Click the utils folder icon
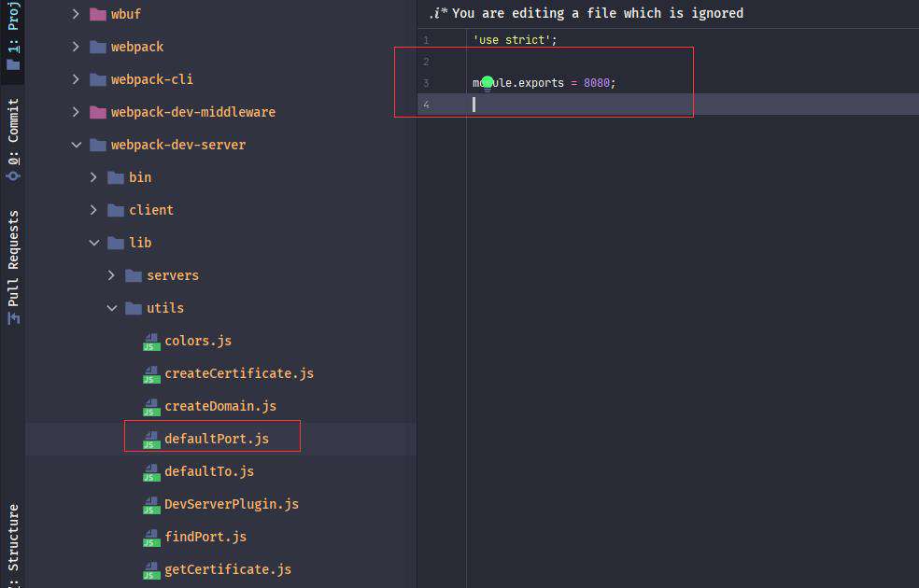The height and width of the screenshot is (588, 919). (x=134, y=308)
